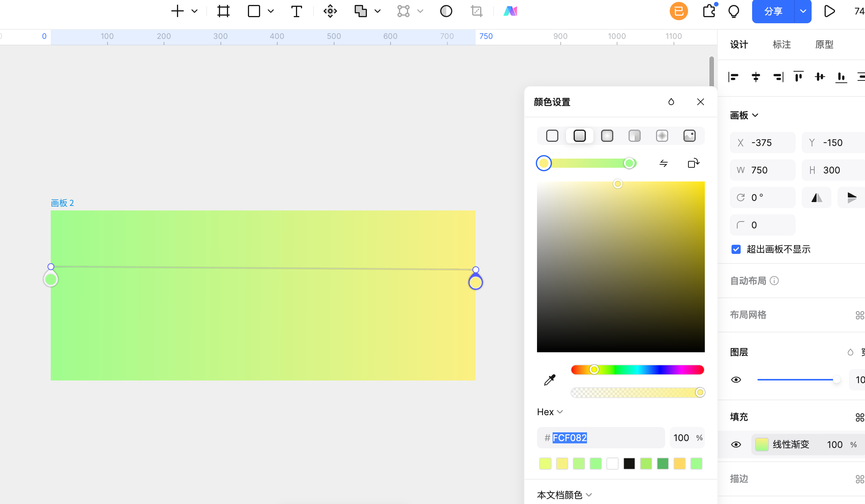Select the artboard frame tool
This screenshot has width=865, height=504.
click(223, 11)
